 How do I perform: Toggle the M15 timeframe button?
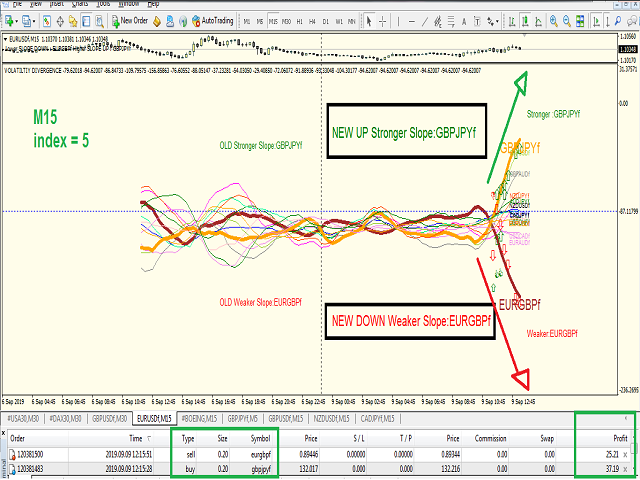coord(273,21)
